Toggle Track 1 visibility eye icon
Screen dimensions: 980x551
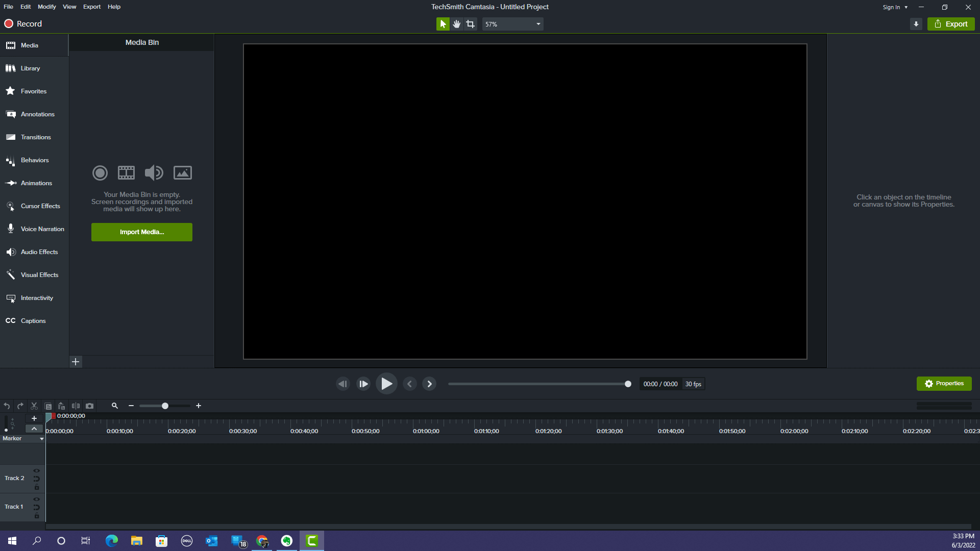click(36, 499)
